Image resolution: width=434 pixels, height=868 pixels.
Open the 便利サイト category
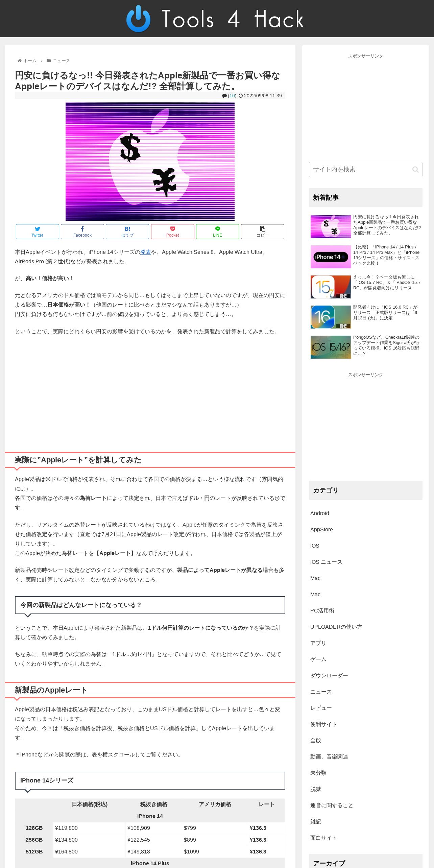[x=323, y=724]
